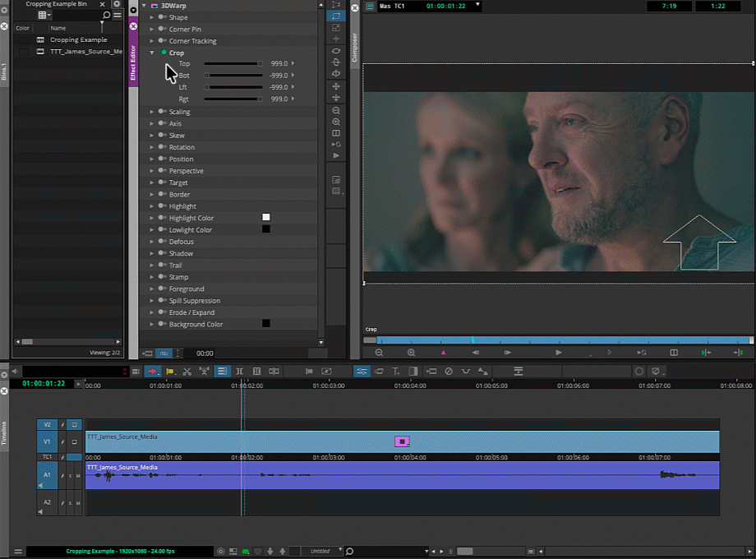Open the Mas TC1 timecode display dropdown
This screenshot has height=559, width=756.
tap(477, 5)
